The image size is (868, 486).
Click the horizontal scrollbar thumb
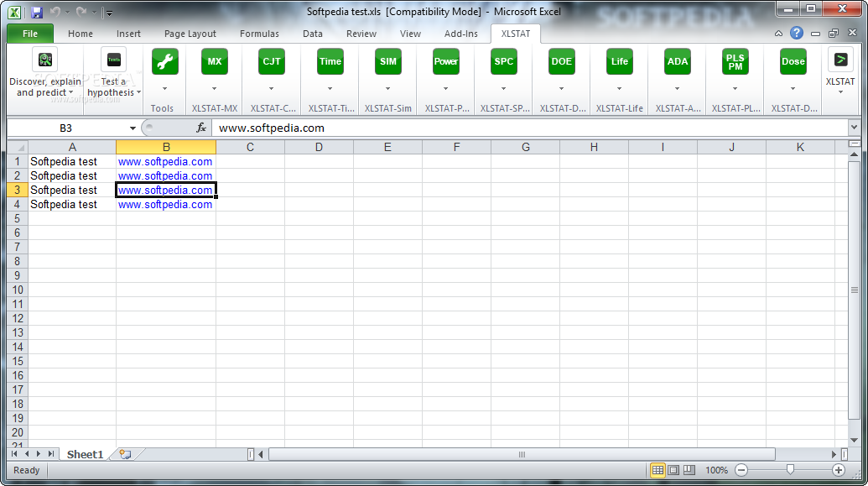coord(522,454)
